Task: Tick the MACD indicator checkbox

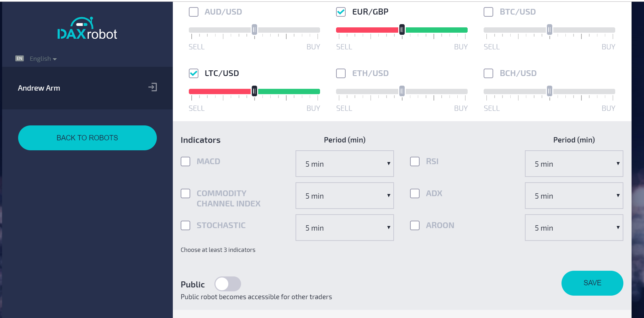Action: pos(185,162)
